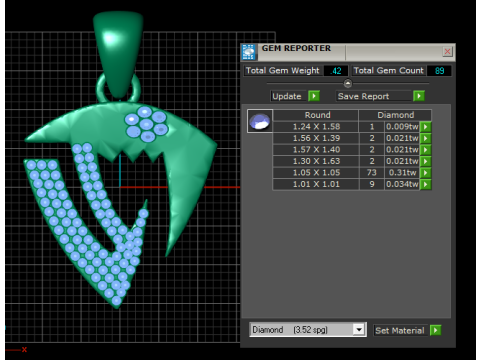Click green arrow for 1.57 X 1.40 row
The height and width of the screenshot is (360, 480).
[425, 150]
